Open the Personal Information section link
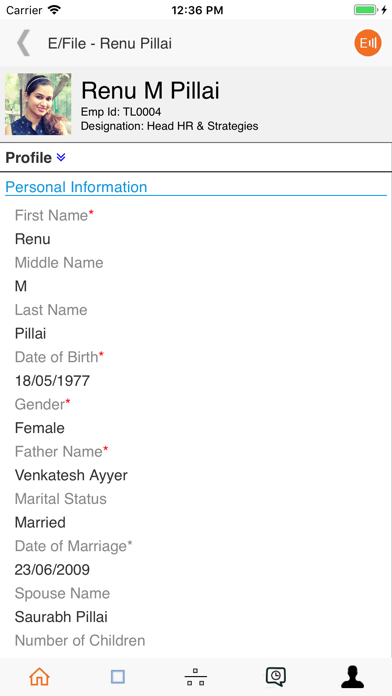392x696 pixels. [x=76, y=187]
